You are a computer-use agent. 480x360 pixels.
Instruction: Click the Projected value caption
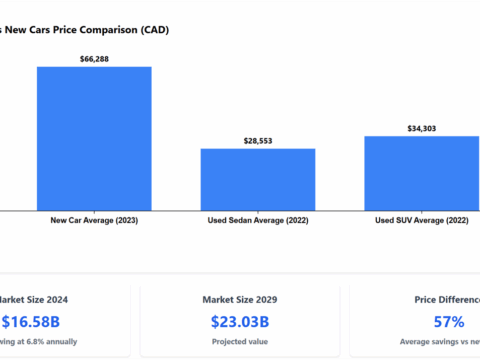pyautogui.click(x=240, y=342)
